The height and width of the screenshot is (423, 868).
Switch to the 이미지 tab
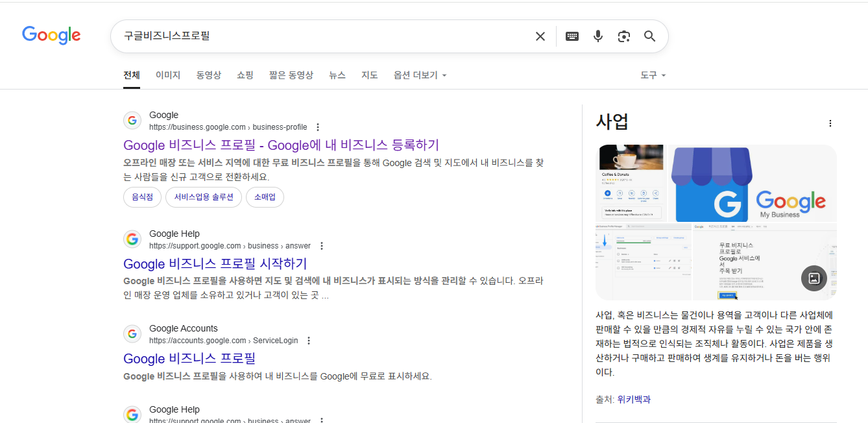tap(168, 75)
